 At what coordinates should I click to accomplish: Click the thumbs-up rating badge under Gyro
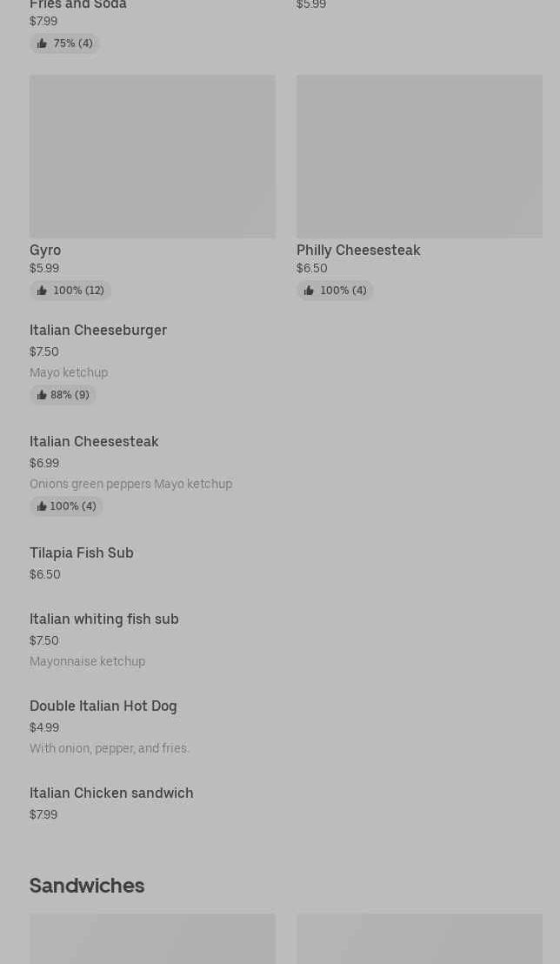coord(70,291)
